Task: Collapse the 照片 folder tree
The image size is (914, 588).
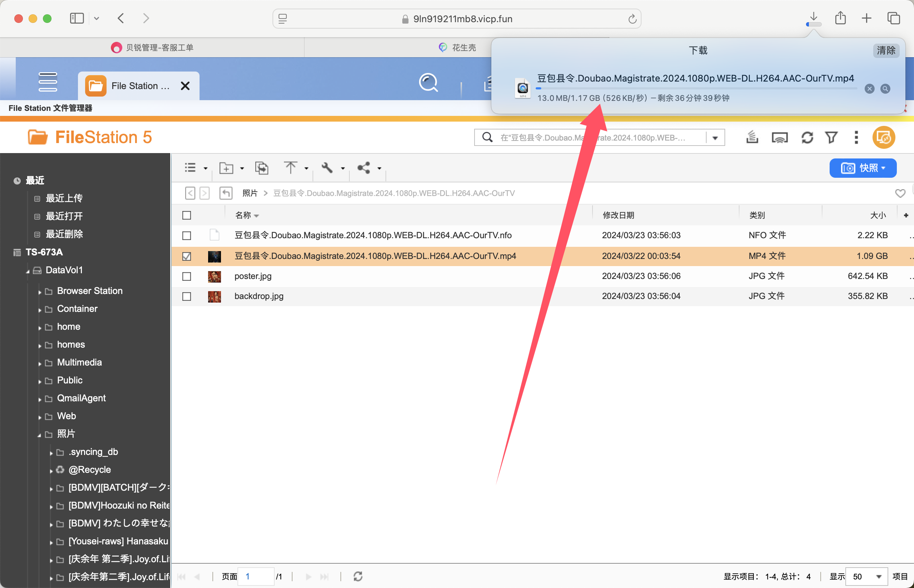Action: click(x=40, y=435)
